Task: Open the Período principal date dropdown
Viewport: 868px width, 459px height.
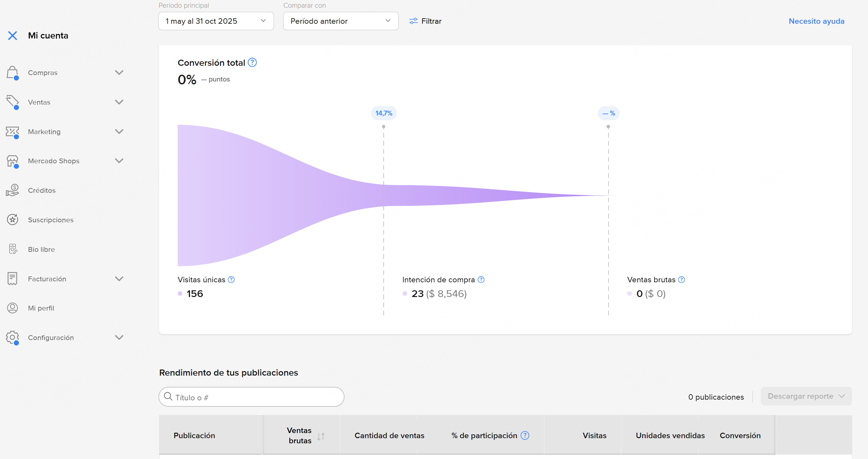Action: (x=216, y=21)
